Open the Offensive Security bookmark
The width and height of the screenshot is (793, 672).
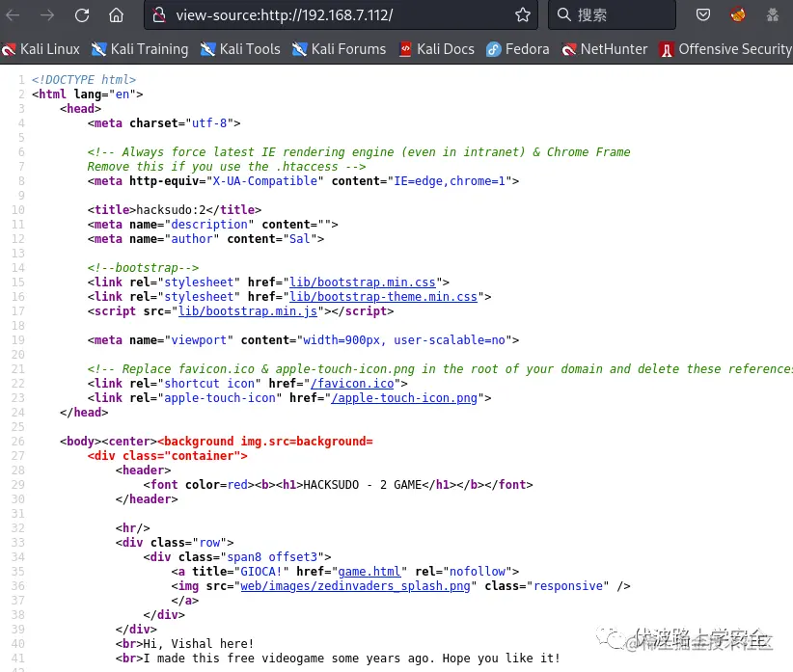click(x=725, y=49)
